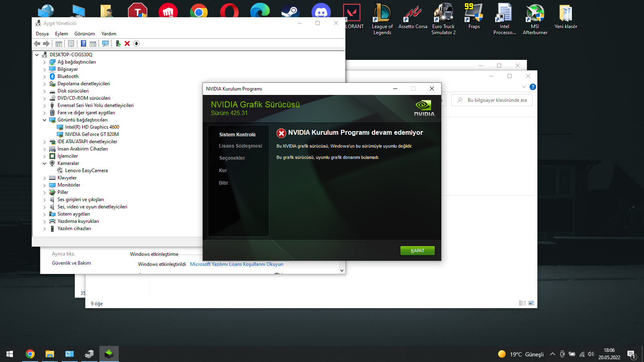Click the 'Bu bilgisayar klasöründe ara' search field
Viewport: 644px width, 362px height.
492,100
